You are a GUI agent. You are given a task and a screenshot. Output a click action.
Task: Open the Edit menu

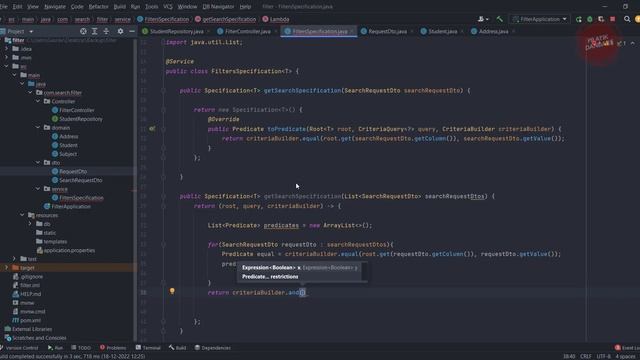pyautogui.click(x=18, y=7)
